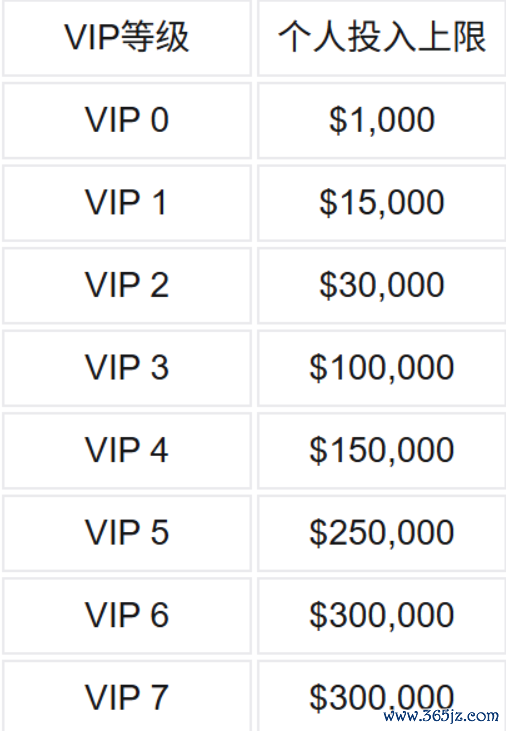Select the VIP 5 cell

coord(127,533)
